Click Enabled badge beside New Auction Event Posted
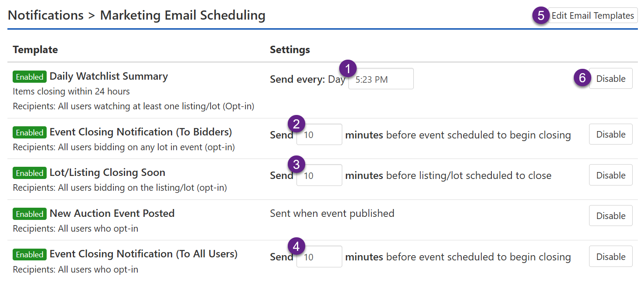Viewport: 644px width, 290px height. (30, 214)
